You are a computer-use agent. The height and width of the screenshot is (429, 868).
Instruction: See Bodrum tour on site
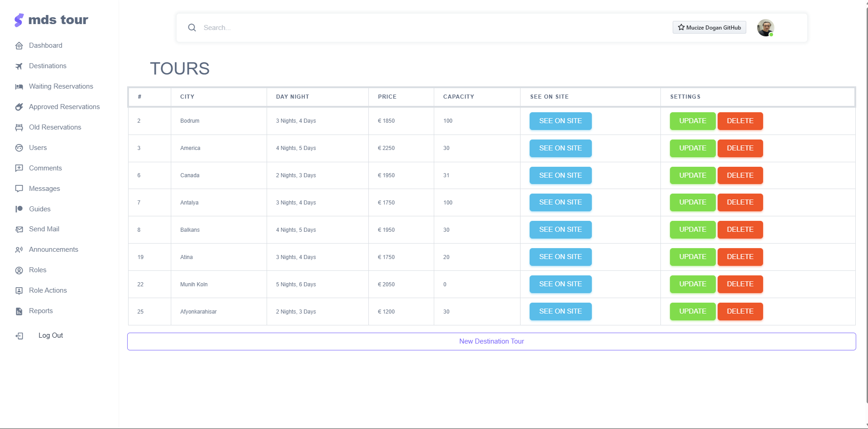[x=560, y=121]
